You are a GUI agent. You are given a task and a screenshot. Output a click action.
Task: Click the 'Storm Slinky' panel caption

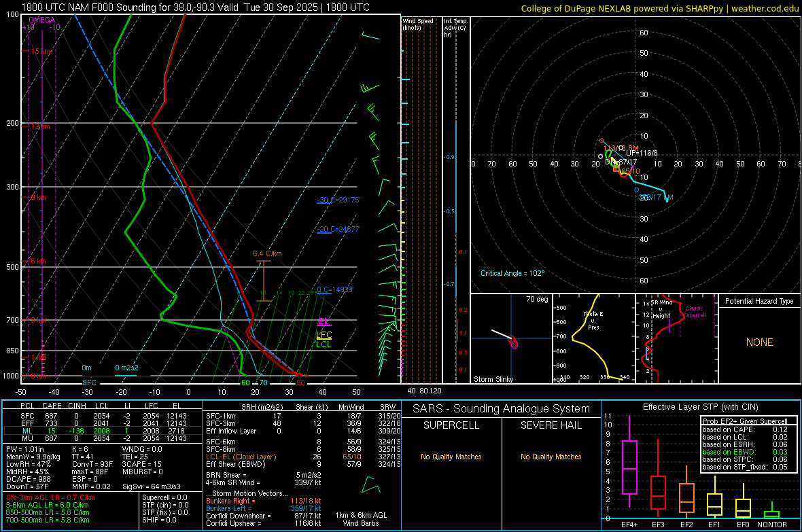click(x=493, y=379)
